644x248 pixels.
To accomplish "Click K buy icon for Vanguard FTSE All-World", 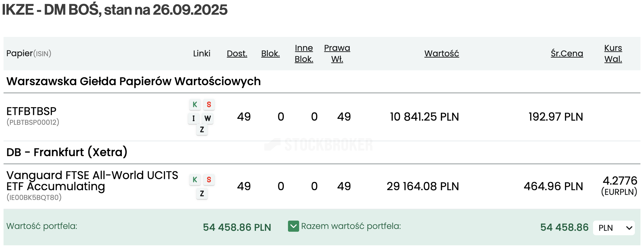I will (195, 179).
